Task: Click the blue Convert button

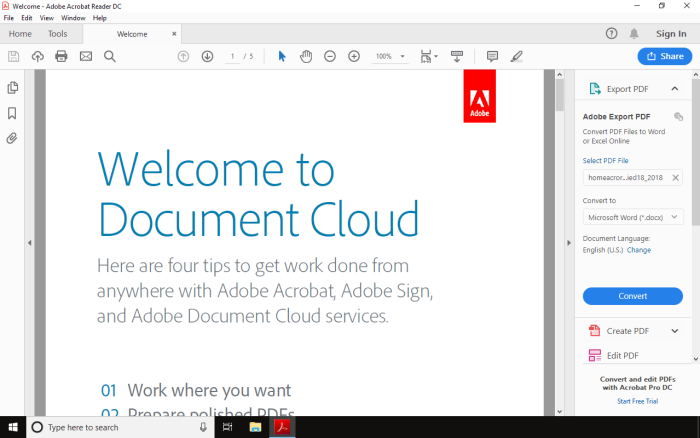Action: click(633, 296)
